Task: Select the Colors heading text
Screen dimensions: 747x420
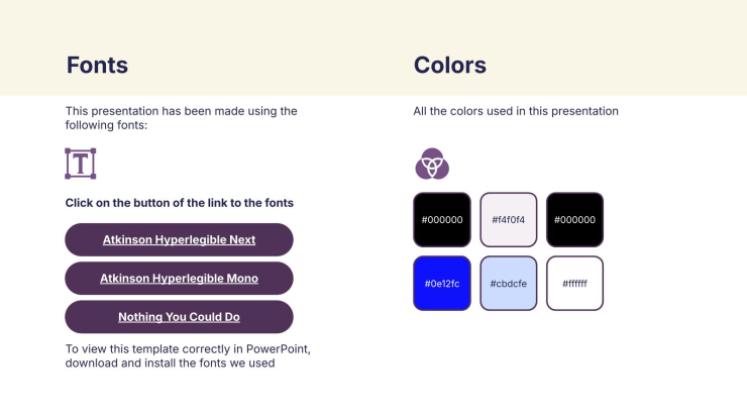Action: tap(450, 66)
